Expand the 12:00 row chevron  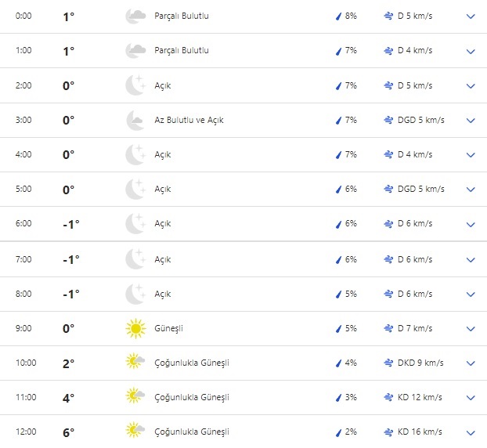pyautogui.click(x=471, y=432)
